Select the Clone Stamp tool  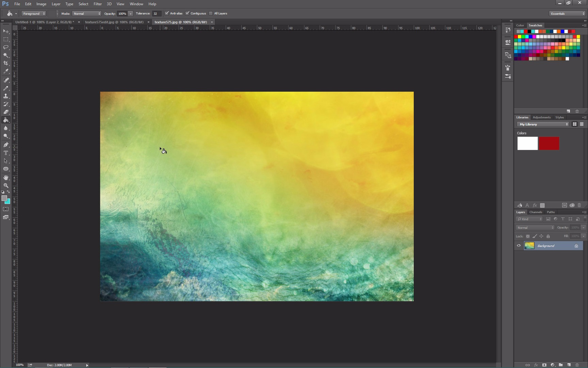(6, 96)
